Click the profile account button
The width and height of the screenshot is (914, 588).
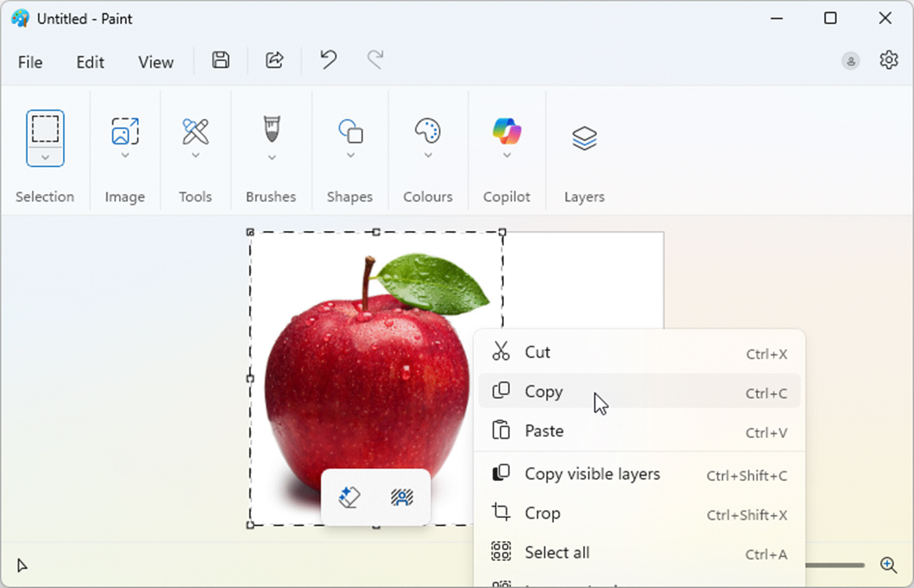coord(850,61)
